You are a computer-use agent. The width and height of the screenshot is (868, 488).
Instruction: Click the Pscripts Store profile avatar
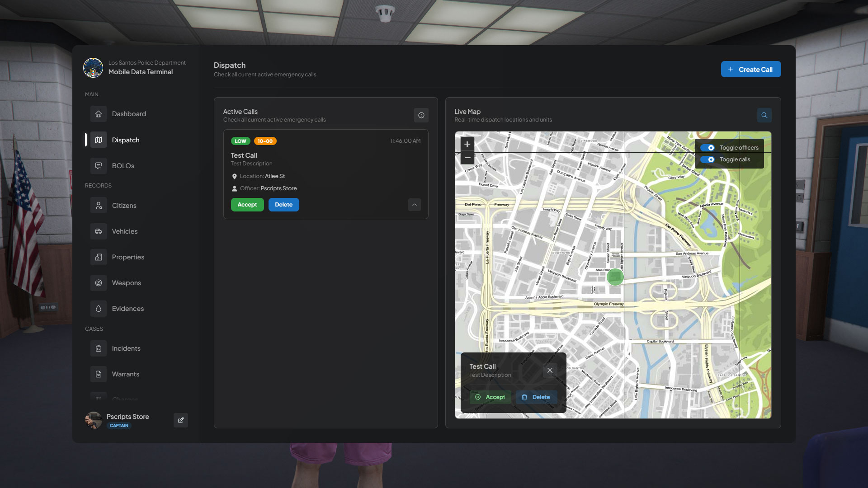click(x=94, y=420)
